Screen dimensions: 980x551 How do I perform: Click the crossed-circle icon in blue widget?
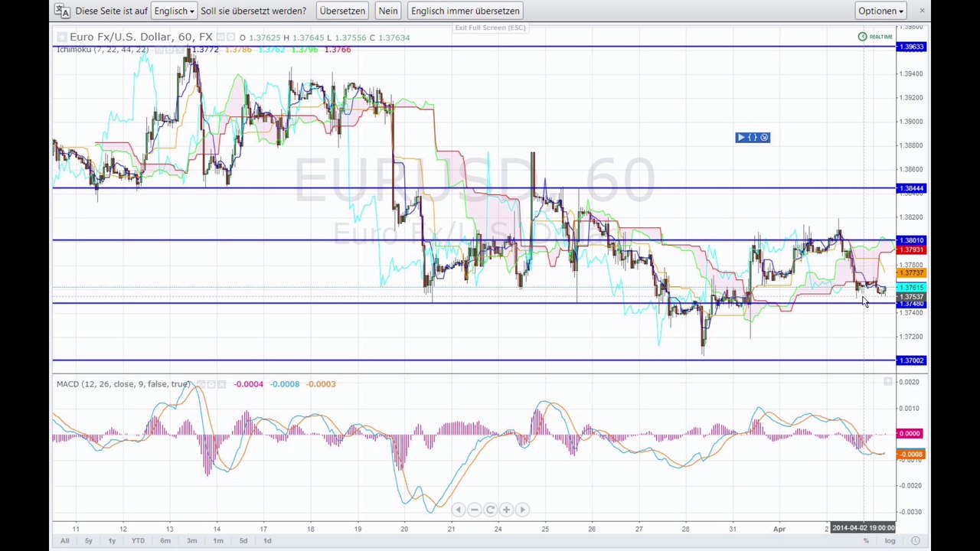(764, 138)
